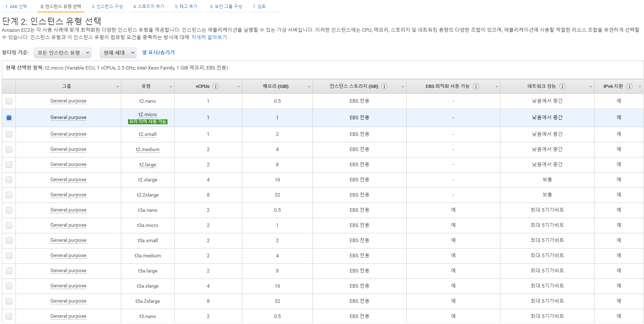This screenshot has width=644, height=324.
Task: Go to the 1. AMI 선택 step tab
Action: (x=16, y=7)
